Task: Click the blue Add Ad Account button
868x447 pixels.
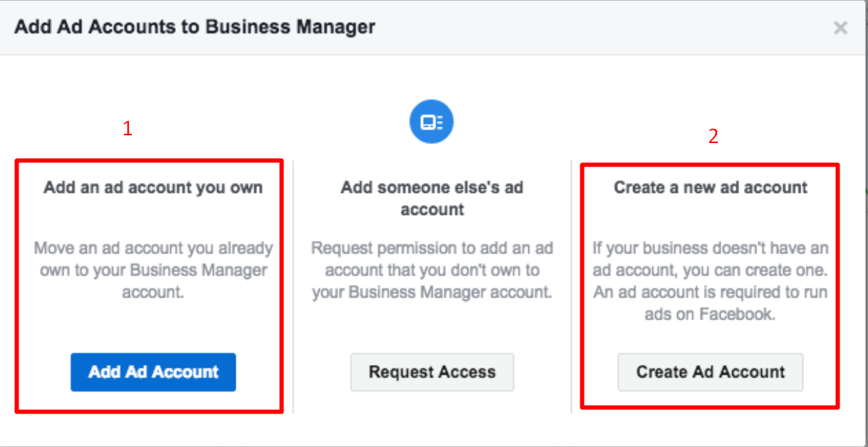Action: point(153,372)
